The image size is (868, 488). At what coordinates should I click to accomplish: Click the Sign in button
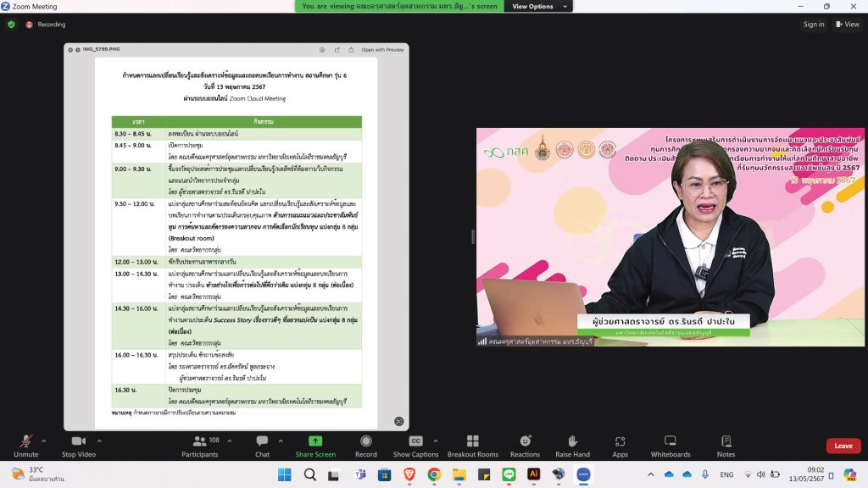pyautogui.click(x=814, y=25)
